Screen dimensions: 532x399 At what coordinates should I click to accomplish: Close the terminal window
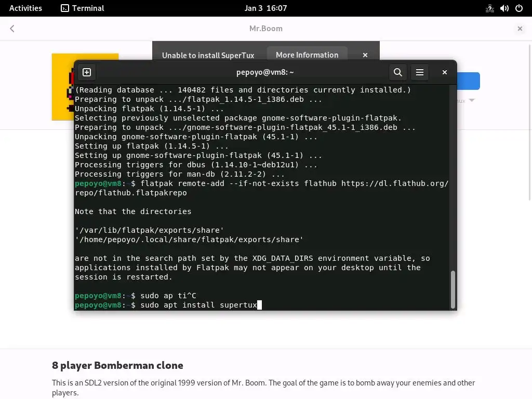click(x=445, y=72)
